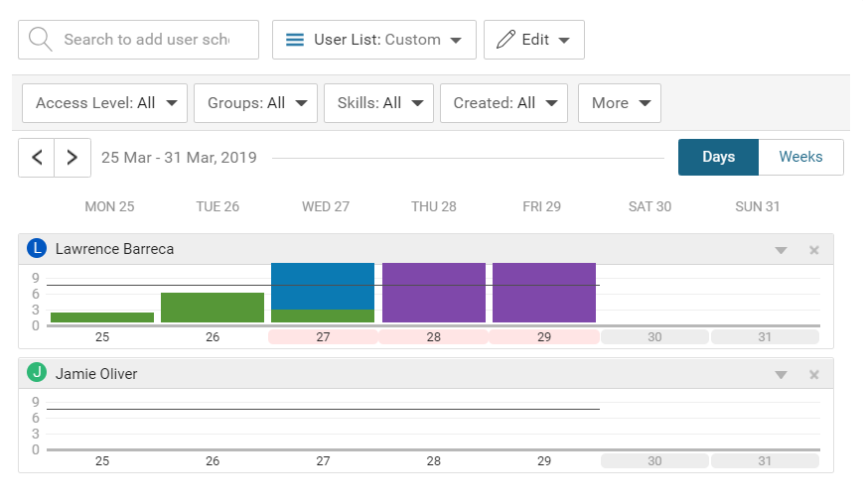Image resolution: width=863 pixels, height=504 pixels.
Task: Expand Jamie Oliver's row options arrow
Action: click(x=782, y=374)
